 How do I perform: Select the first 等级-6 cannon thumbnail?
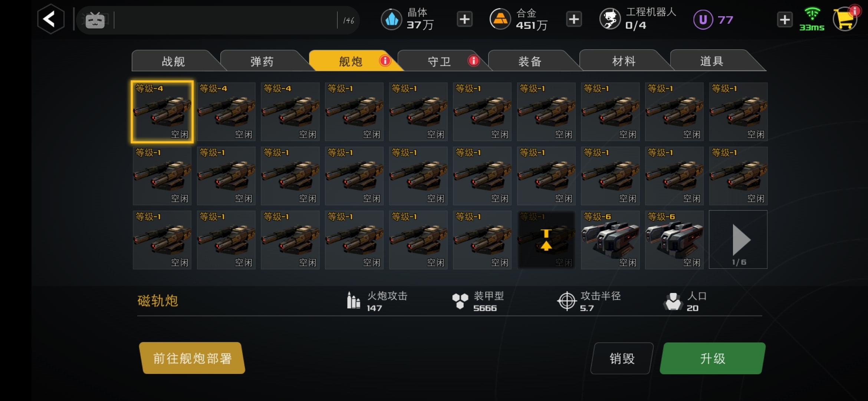[x=610, y=239]
